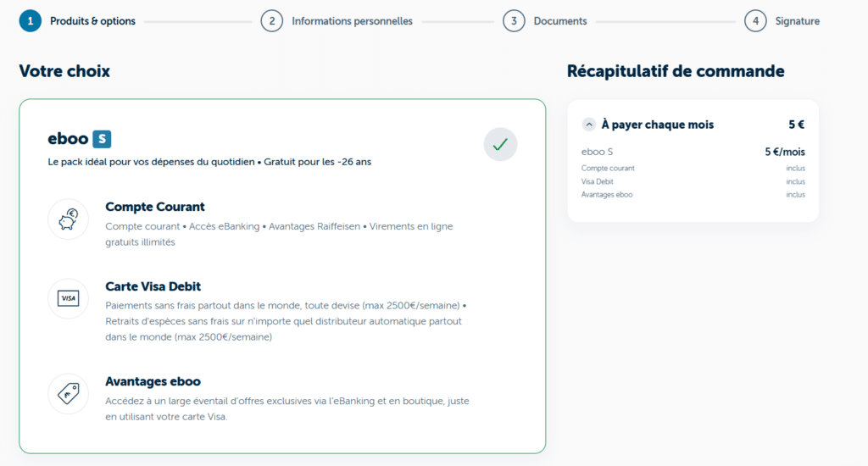Click the blue S badge next to eboo

coord(102,139)
